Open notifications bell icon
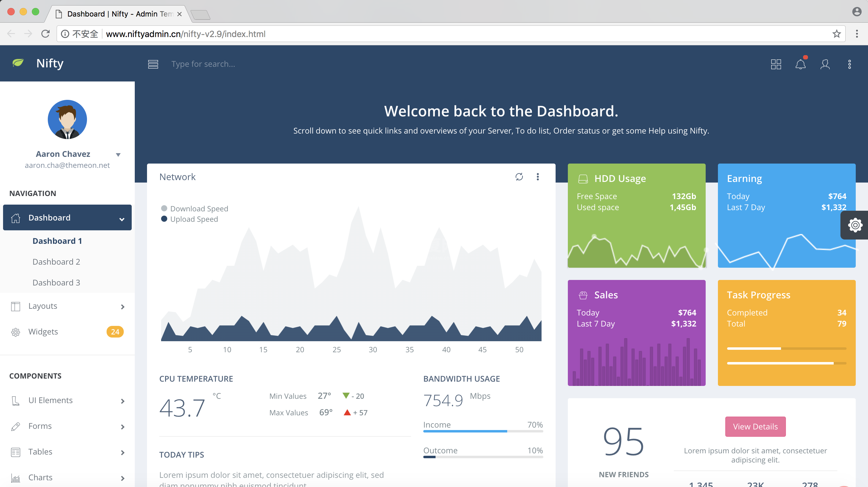Image resolution: width=868 pixels, height=487 pixels. [801, 64]
